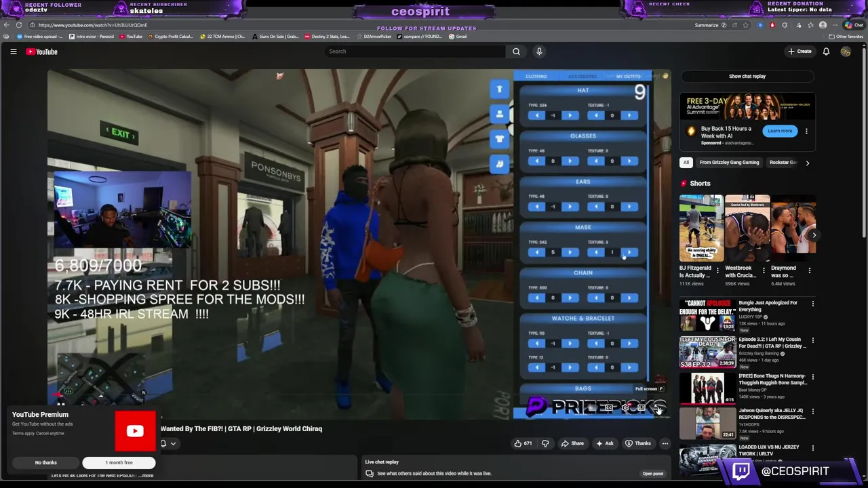Switch to the My Outfits tab in game menu

(x=628, y=77)
